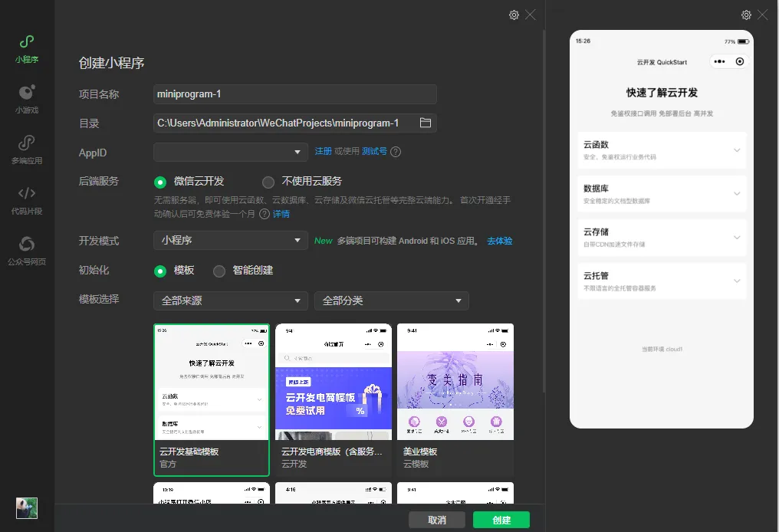Click the 去体验 link
Viewport: 779px width, 532px height.
(499, 241)
